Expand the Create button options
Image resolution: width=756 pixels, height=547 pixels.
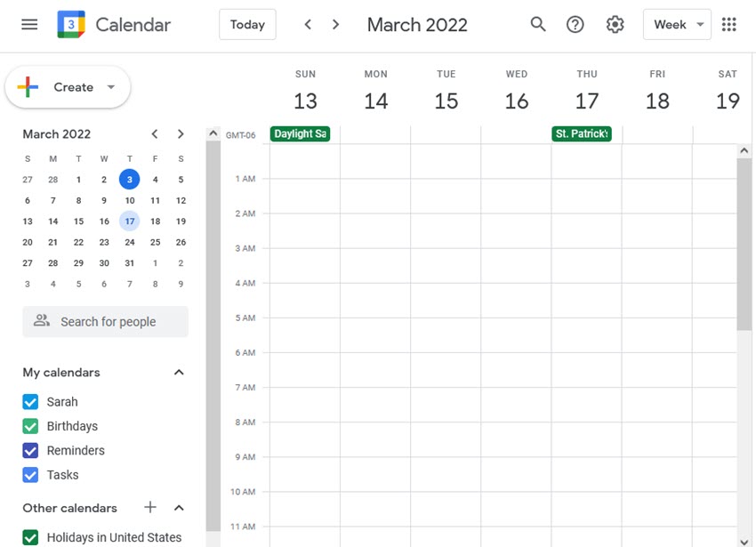pyautogui.click(x=110, y=87)
